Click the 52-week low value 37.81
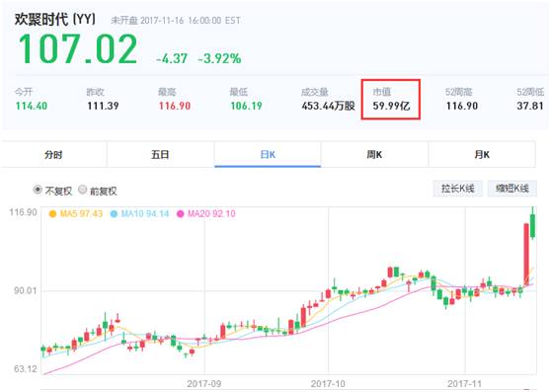This screenshot has width=551, height=392. (x=530, y=106)
